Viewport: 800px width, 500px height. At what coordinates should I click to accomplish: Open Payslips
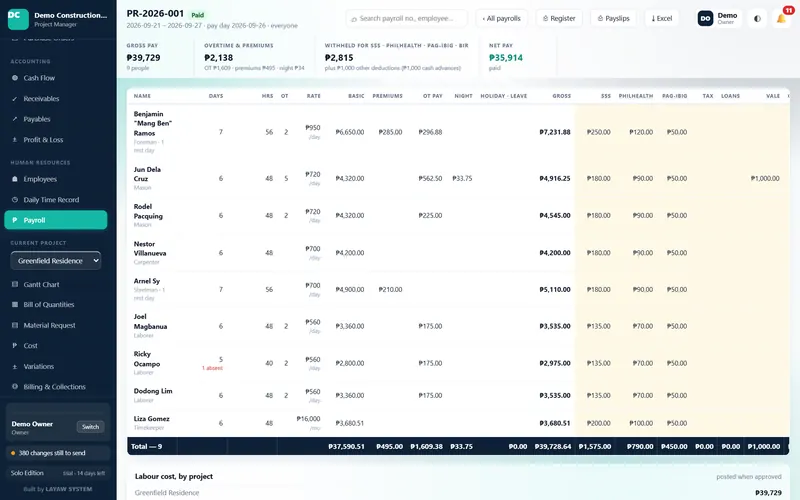614,18
